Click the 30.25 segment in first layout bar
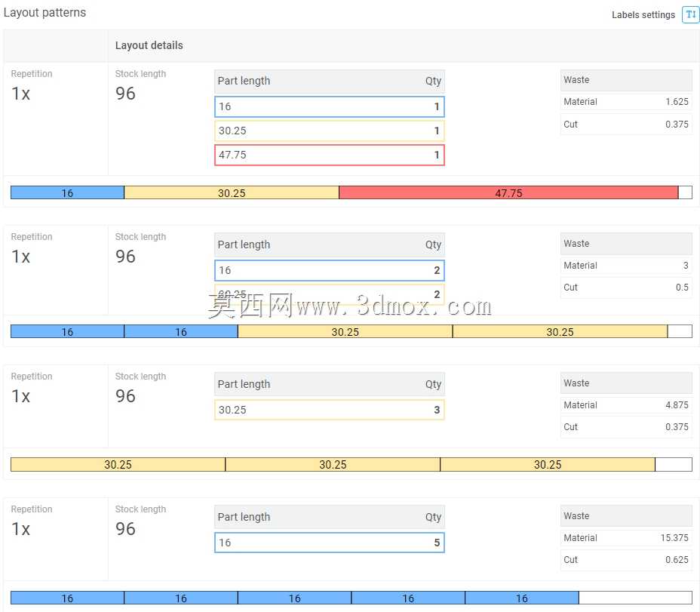This screenshot has width=700, height=612. click(x=232, y=192)
